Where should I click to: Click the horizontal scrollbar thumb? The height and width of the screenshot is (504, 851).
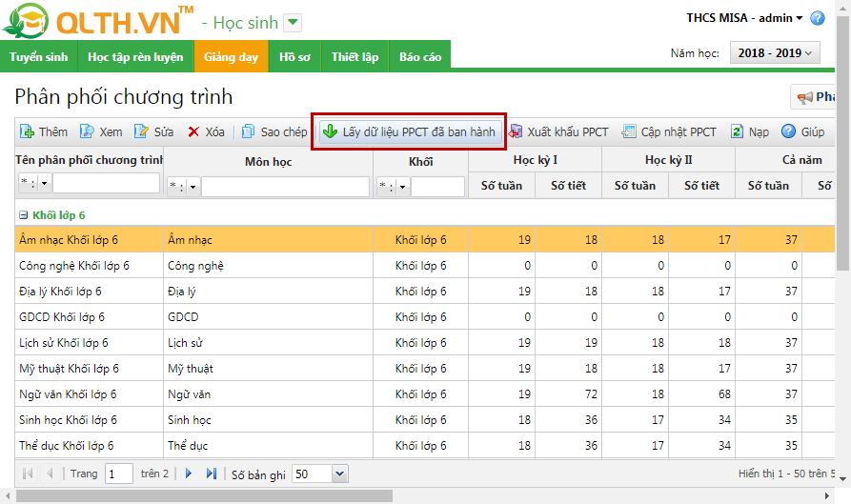click(204, 495)
